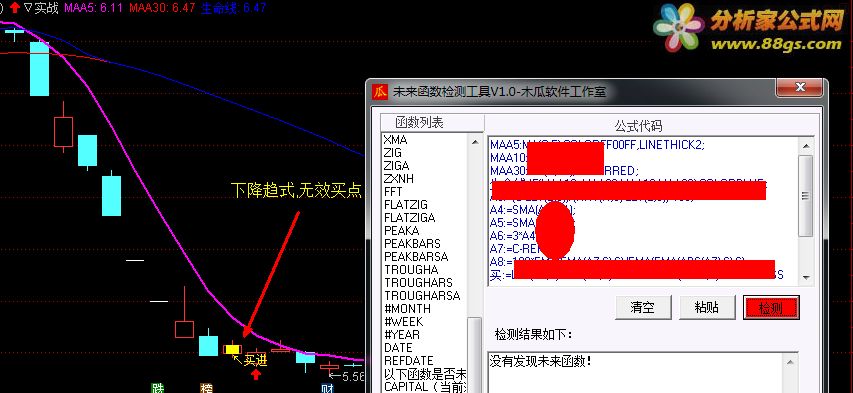The image size is (853, 393).
Task: Select #WEEK in the function list
Action: (403, 322)
